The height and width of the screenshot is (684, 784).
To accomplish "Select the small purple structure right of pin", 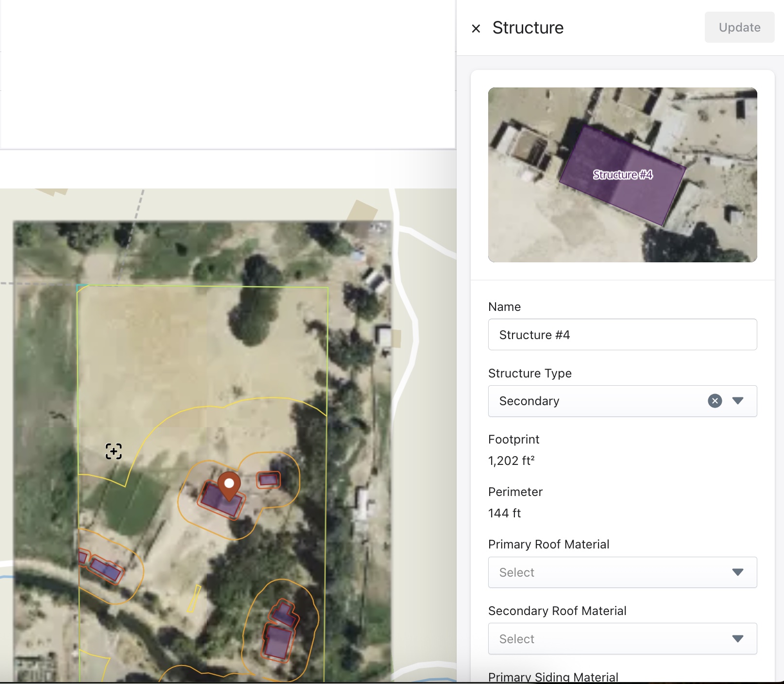I will (268, 480).
